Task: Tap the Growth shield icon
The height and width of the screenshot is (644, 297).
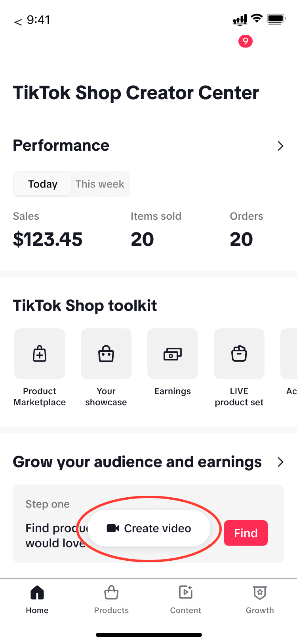Action: pyautogui.click(x=260, y=592)
